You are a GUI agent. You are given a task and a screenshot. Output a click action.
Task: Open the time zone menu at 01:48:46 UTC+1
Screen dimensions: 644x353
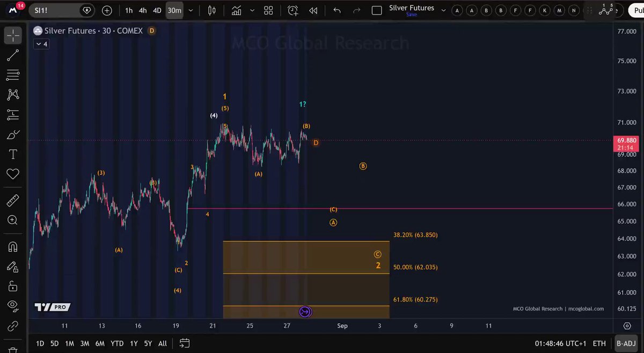(x=561, y=343)
